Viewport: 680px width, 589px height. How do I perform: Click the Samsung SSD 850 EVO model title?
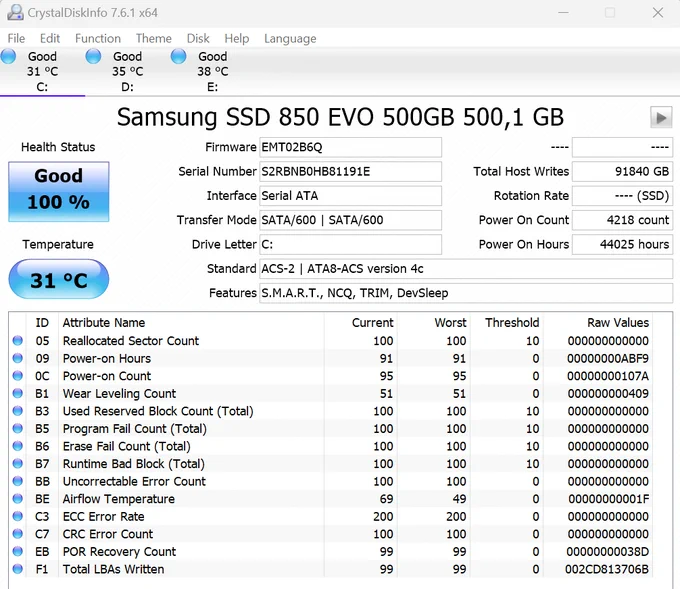point(340,117)
